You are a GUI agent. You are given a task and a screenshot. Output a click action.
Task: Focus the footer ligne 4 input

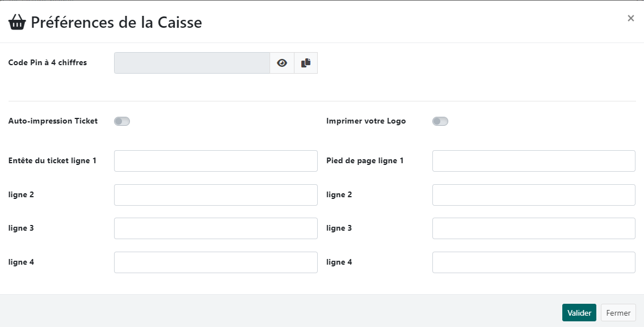point(533,262)
